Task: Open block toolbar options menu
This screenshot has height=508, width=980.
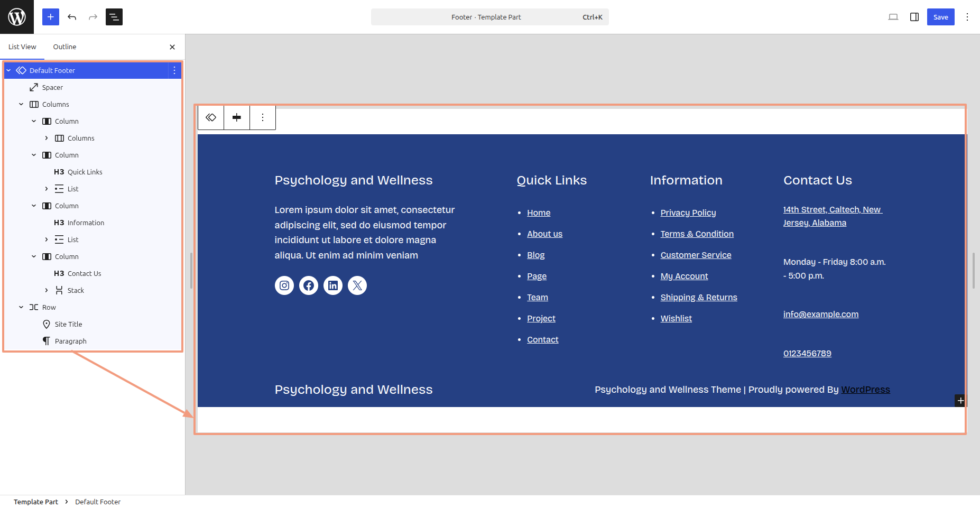Action: click(263, 117)
